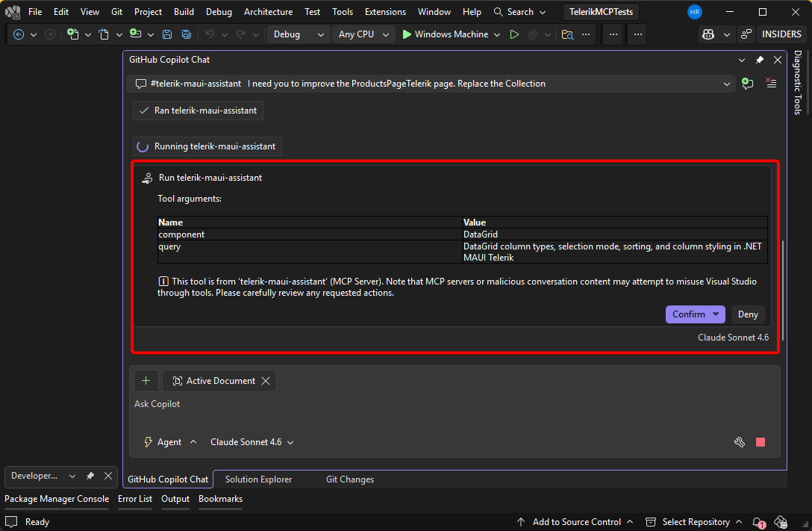Click the tools selection wrench icon

pyautogui.click(x=740, y=442)
